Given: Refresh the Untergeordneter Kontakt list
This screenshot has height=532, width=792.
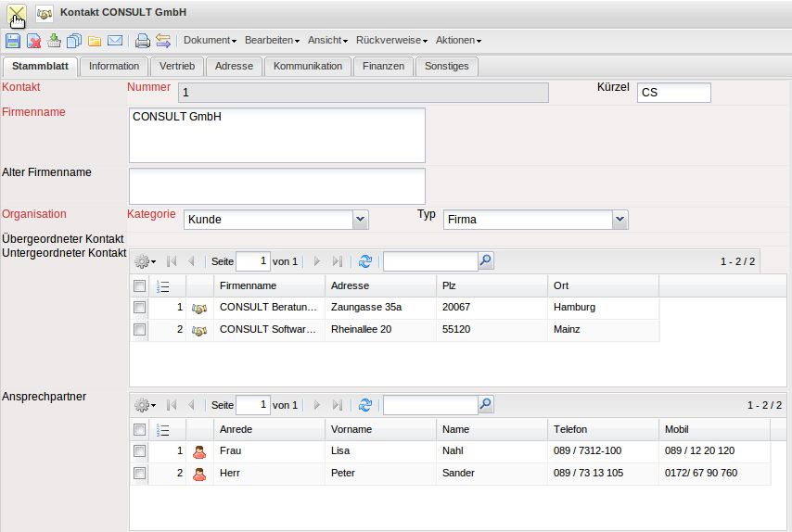Looking at the screenshot, I should coord(364,262).
